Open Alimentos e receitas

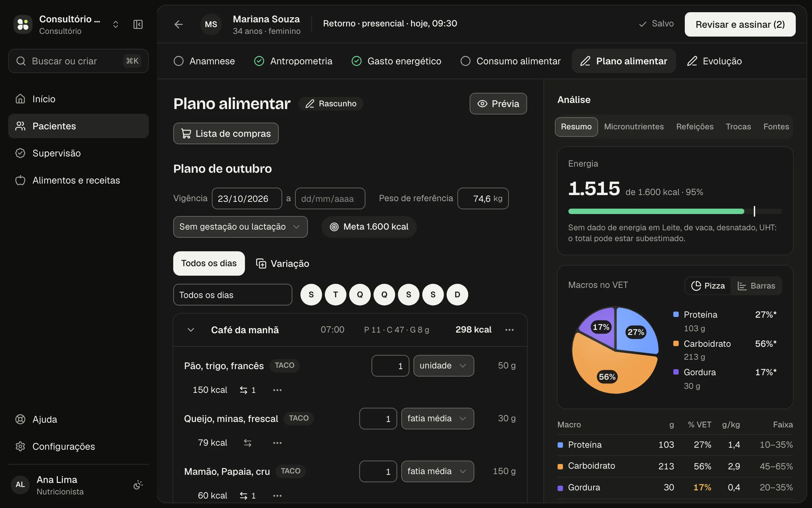[78, 180]
